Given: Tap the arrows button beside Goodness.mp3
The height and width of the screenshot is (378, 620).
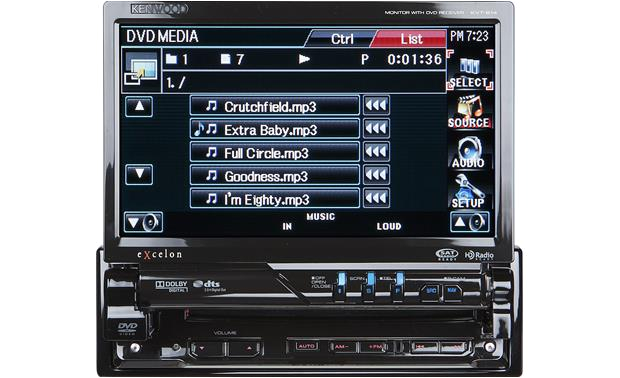Looking at the screenshot, I should click(x=376, y=175).
